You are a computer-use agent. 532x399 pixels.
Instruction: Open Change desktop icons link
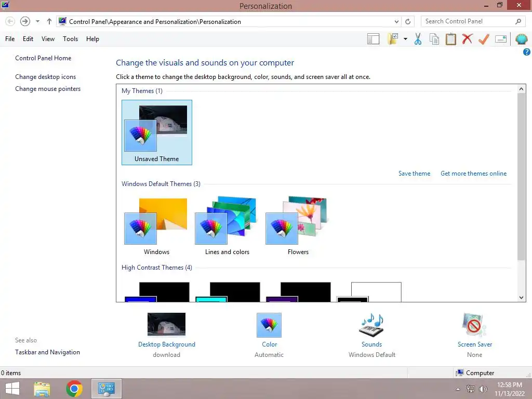(x=46, y=77)
